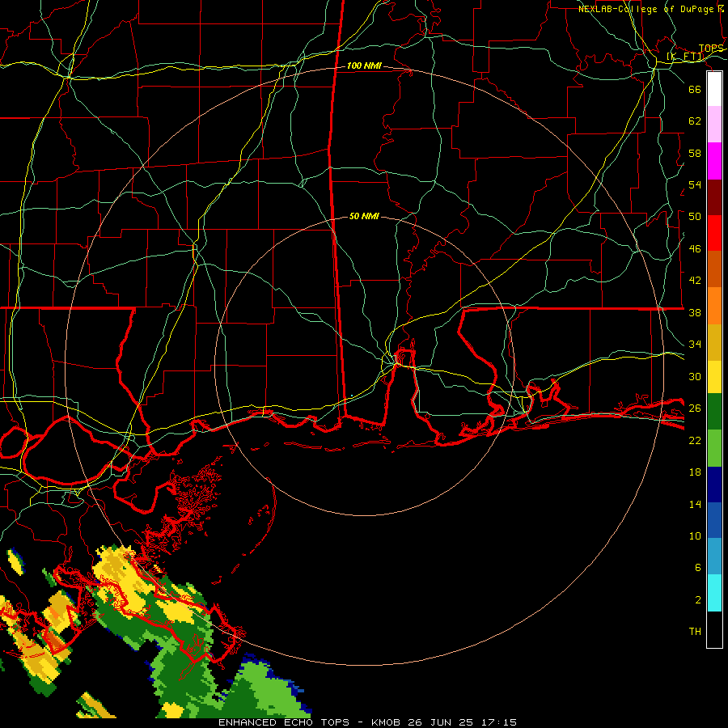Click legend value 42

point(695,281)
